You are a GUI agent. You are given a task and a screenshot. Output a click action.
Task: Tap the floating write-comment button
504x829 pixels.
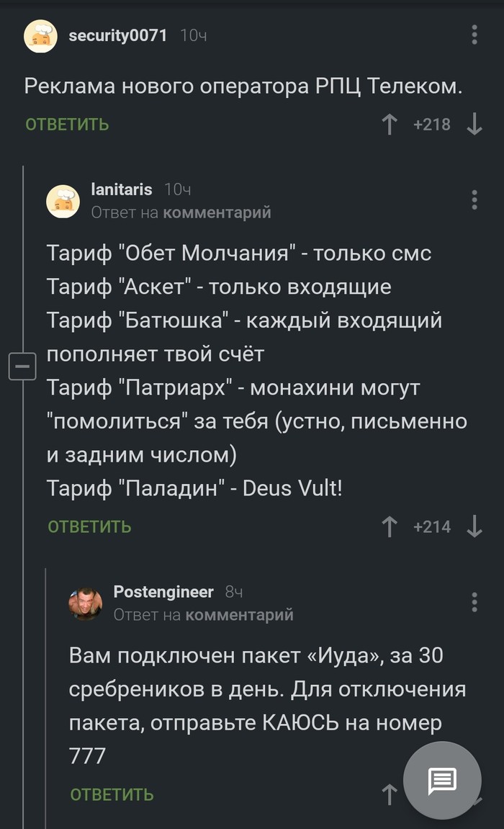[442, 780]
